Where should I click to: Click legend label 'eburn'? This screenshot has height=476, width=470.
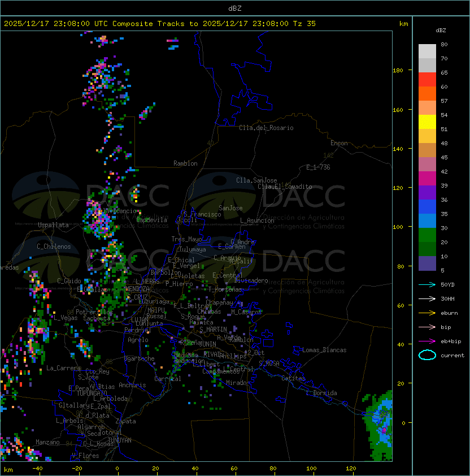coord(449,313)
